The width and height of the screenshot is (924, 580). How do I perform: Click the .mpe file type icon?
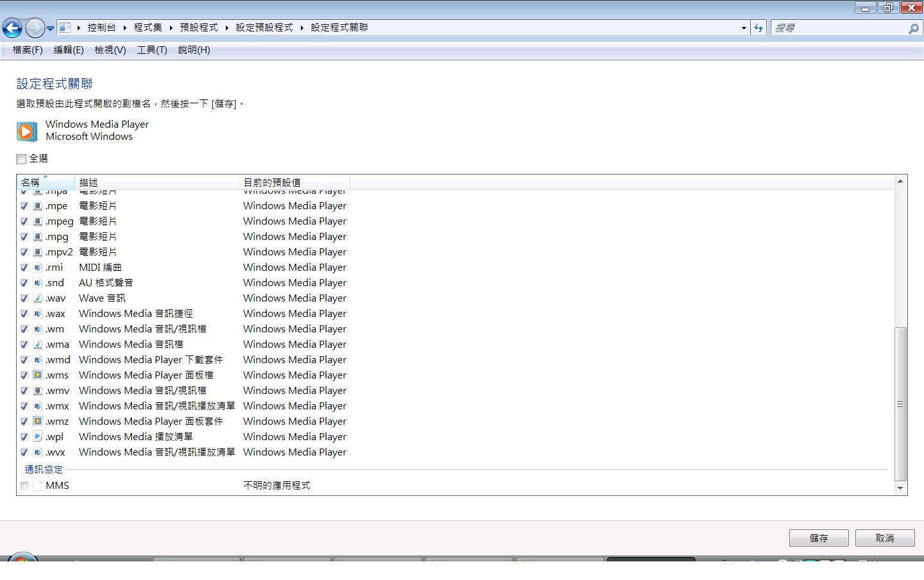[38, 206]
